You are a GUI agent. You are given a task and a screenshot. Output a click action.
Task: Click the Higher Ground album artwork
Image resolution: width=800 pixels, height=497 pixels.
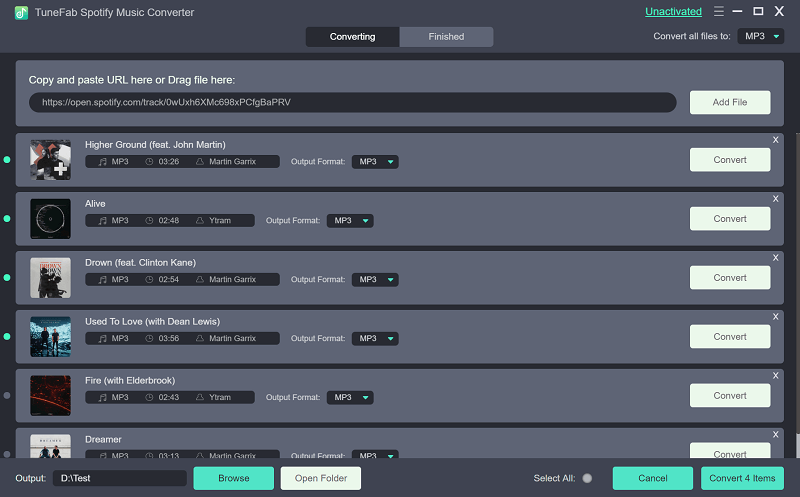(x=50, y=160)
